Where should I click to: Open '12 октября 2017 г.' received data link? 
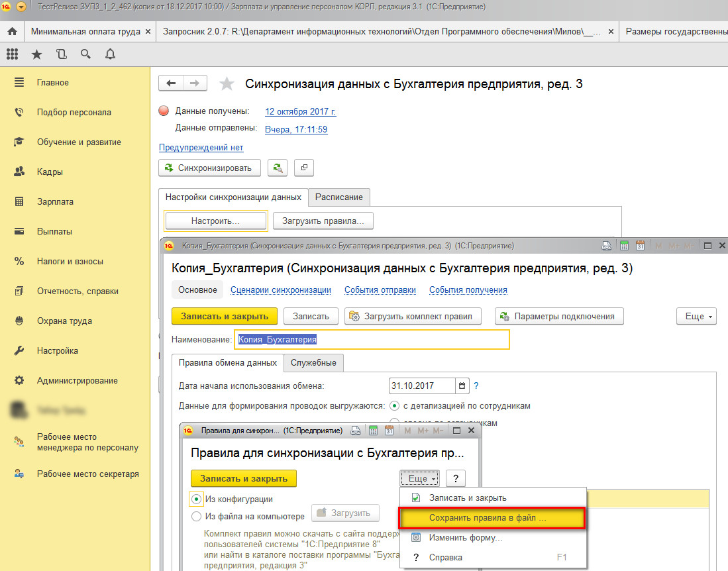tap(300, 111)
